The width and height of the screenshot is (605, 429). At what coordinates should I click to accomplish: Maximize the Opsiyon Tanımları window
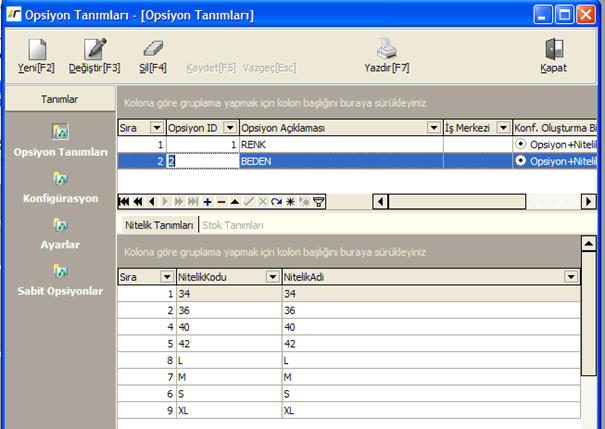564,15
